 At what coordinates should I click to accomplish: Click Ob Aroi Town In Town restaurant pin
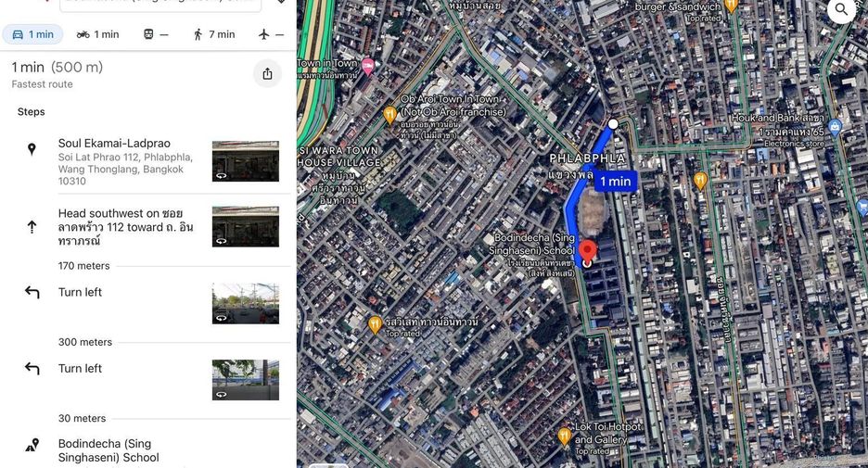pos(389,115)
